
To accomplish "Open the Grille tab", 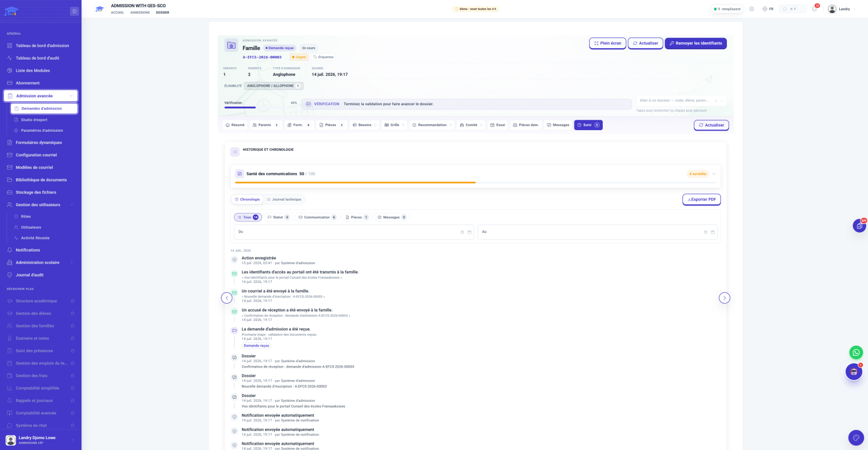I will point(394,125).
